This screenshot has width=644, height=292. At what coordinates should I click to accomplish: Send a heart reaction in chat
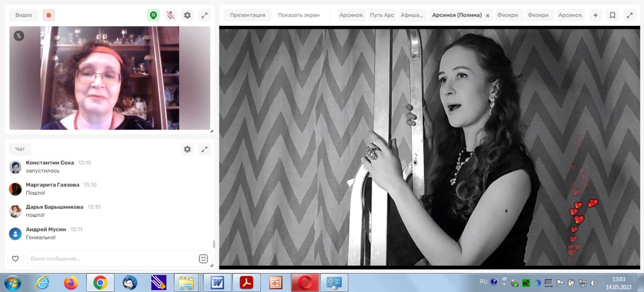(x=16, y=259)
